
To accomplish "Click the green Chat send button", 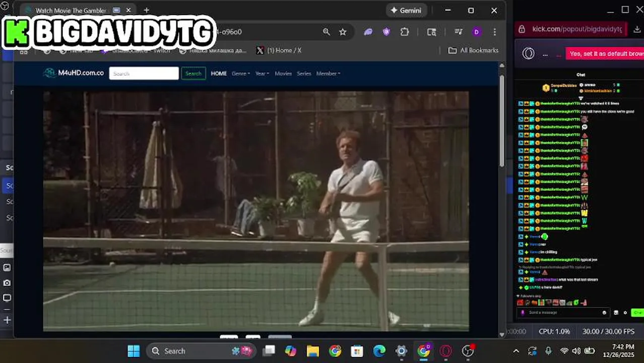I will [x=638, y=313].
